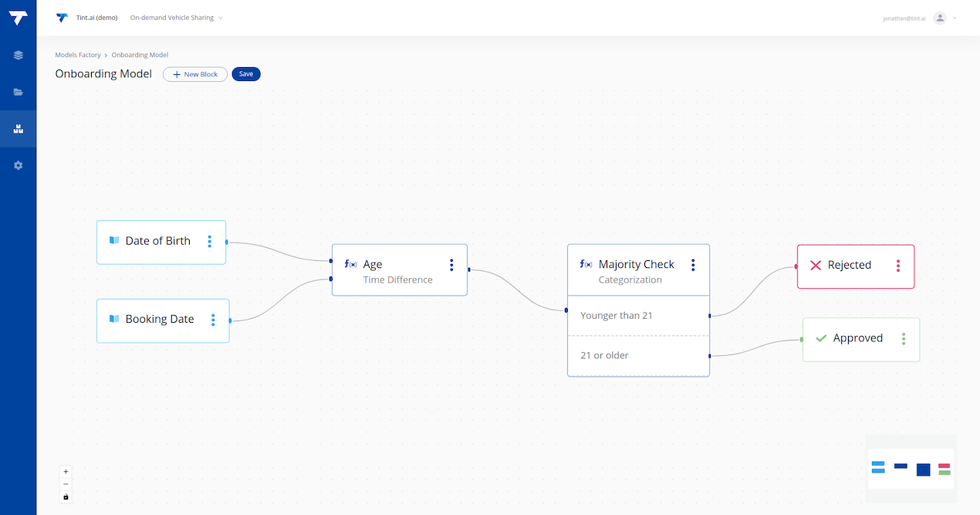Screen dimensions: 980x515
Task: Select the projects folder icon in the sidebar
Action: point(18,92)
